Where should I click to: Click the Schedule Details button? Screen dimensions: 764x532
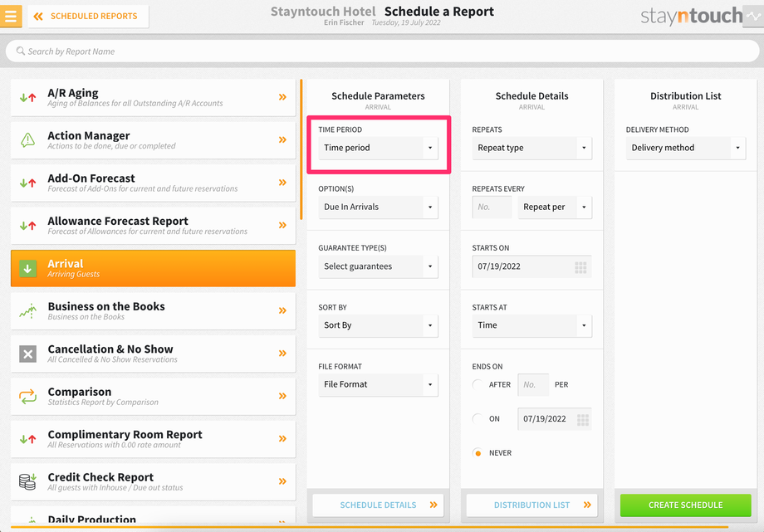pyautogui.click(x=378, y=505)
